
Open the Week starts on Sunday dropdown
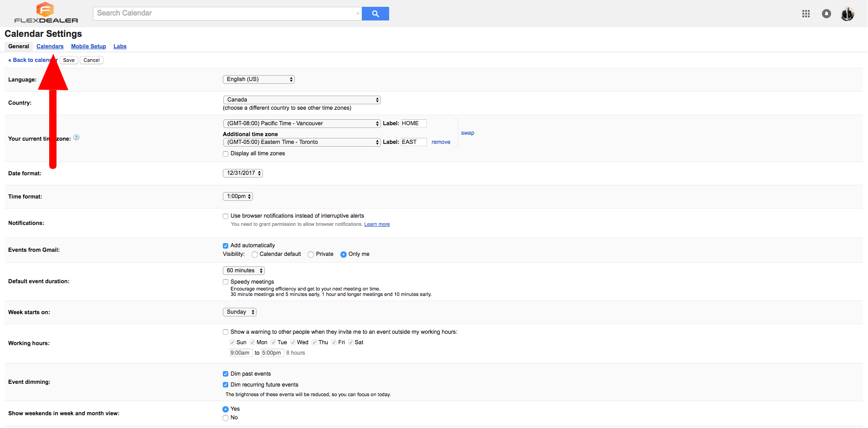[240, 312]
